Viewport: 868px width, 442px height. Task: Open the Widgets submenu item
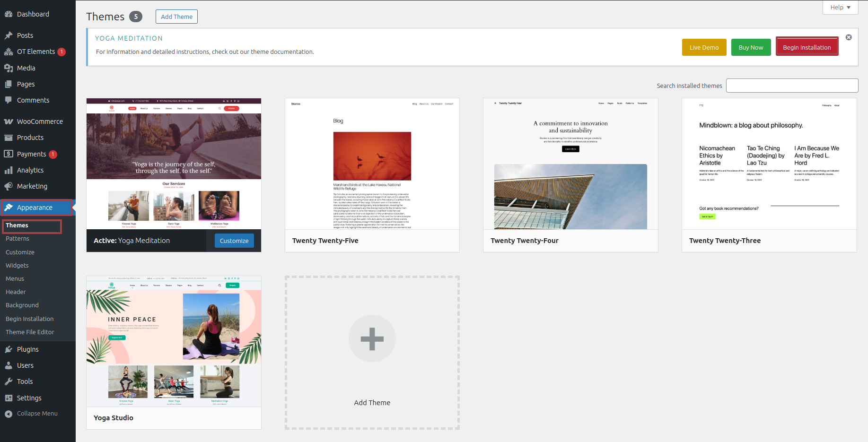point(17,266)
